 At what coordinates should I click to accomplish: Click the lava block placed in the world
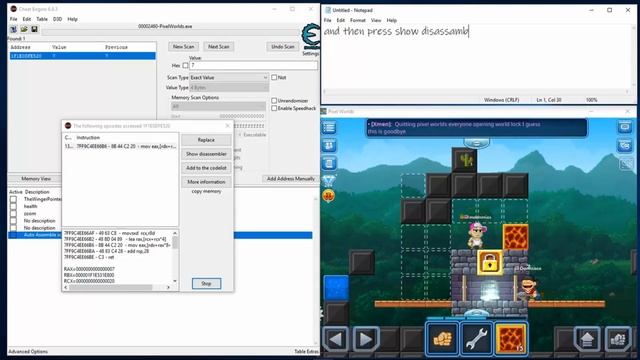pos(516,237)
